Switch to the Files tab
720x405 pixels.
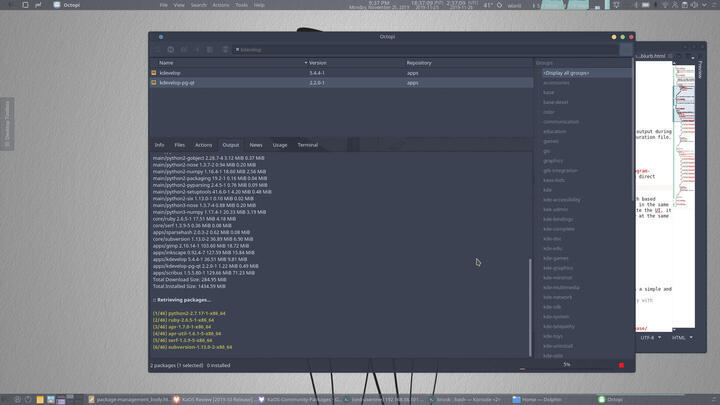[180, 145]
